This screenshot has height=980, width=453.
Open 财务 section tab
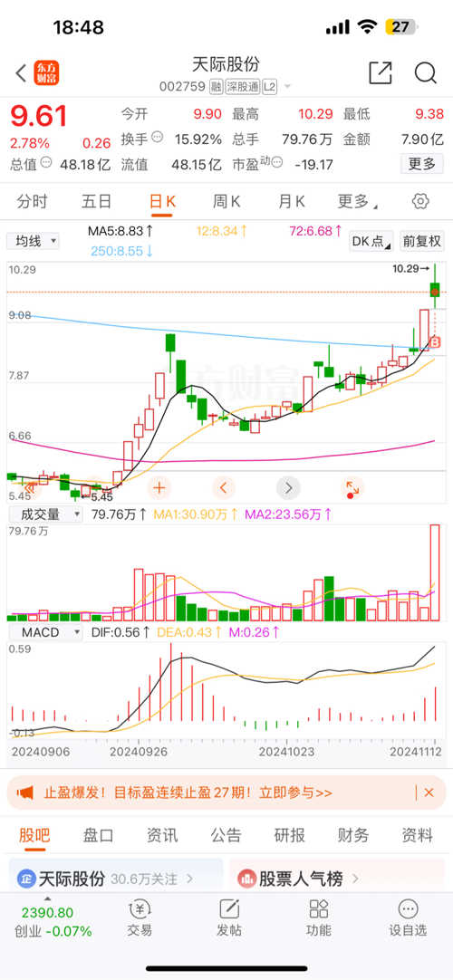coord(353,835)
